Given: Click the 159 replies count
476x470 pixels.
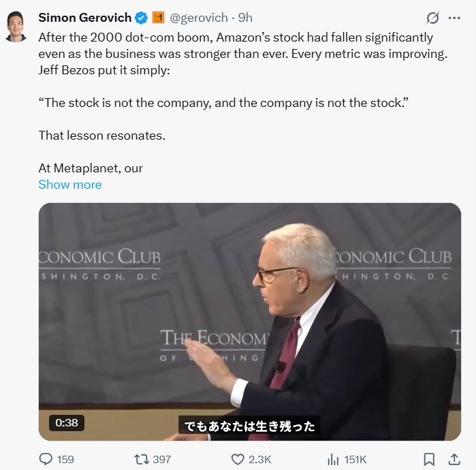Looking at the screenshot, I should coord(65,459).
